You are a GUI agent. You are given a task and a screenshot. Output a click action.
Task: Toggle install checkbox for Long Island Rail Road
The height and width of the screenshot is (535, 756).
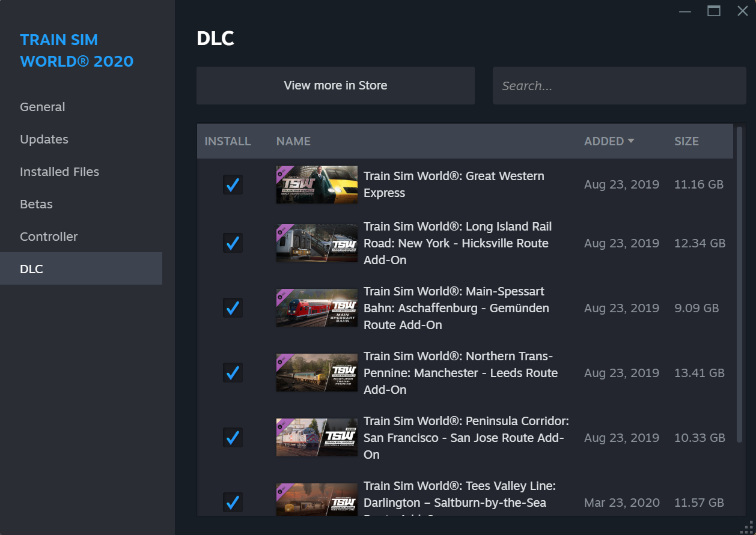[x=233, y=243]
